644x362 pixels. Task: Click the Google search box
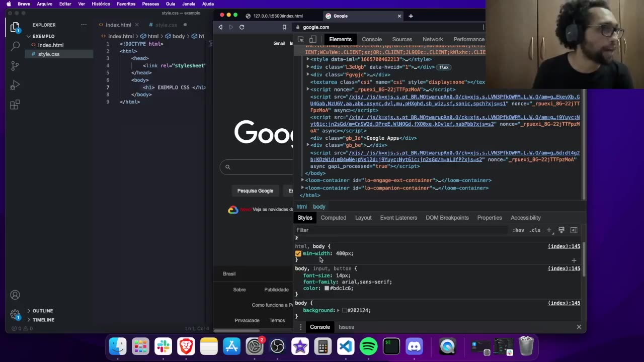point(257,167)
